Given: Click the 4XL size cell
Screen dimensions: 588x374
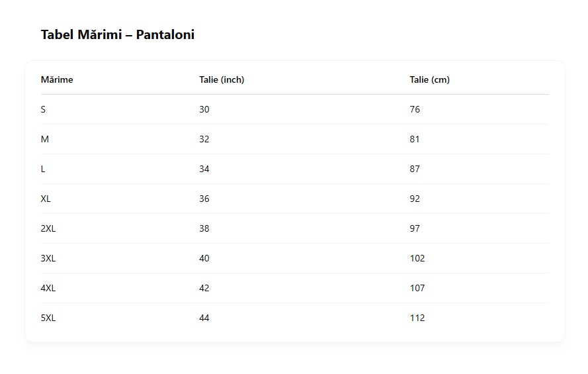Looking at the screenshot, I should coord(48,288).
